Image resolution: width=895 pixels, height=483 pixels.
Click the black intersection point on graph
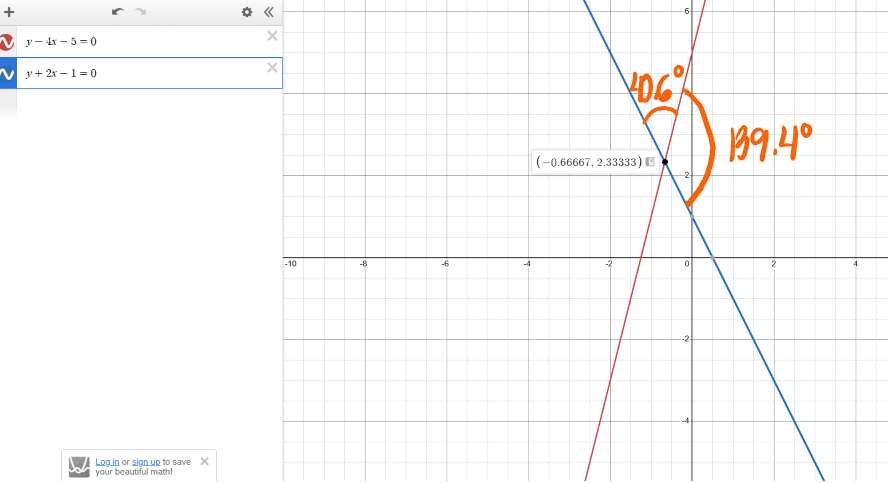click(x=664, y=162)
